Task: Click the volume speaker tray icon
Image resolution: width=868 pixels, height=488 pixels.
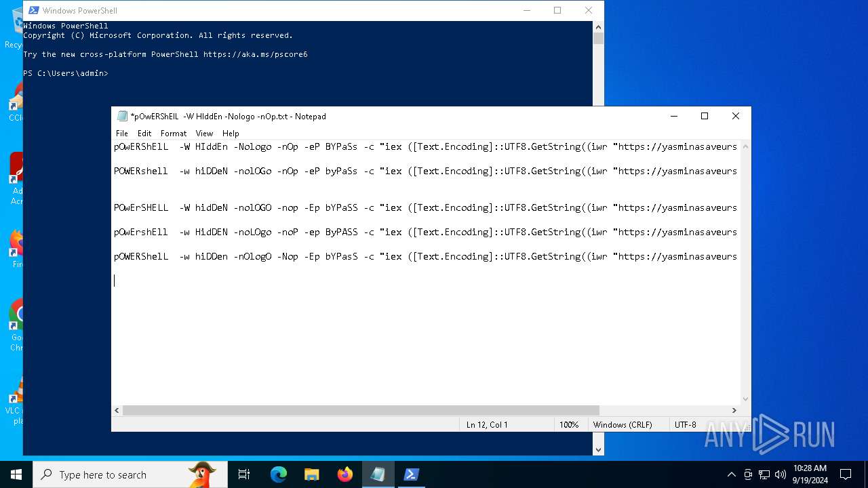Action: 781,474
